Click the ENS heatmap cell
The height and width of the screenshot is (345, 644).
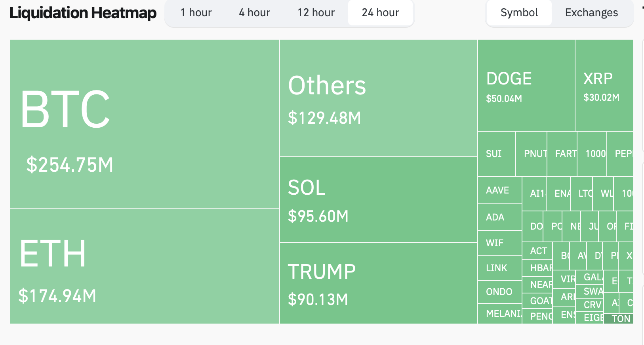click(564, 315)
